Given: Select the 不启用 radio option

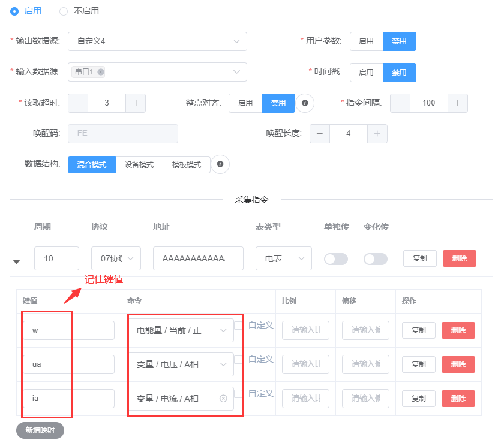Looking at the screenshot, I should click(x=64, y=11).
